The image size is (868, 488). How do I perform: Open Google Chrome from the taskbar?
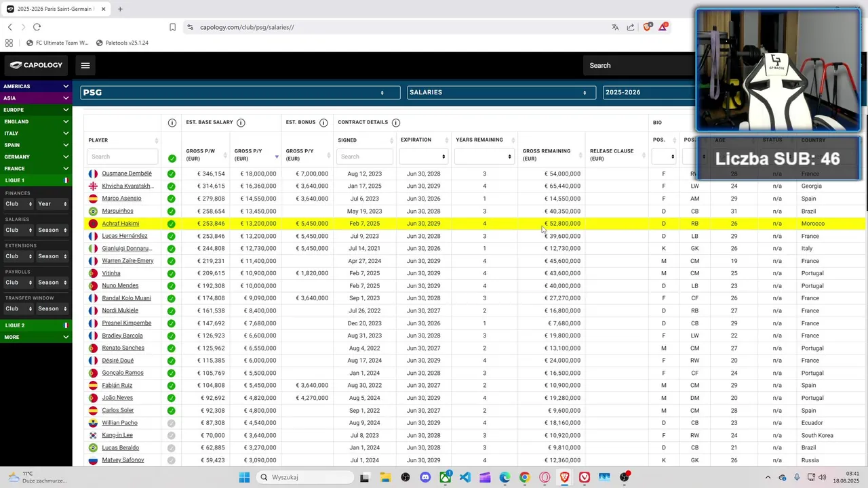[524, 477]
